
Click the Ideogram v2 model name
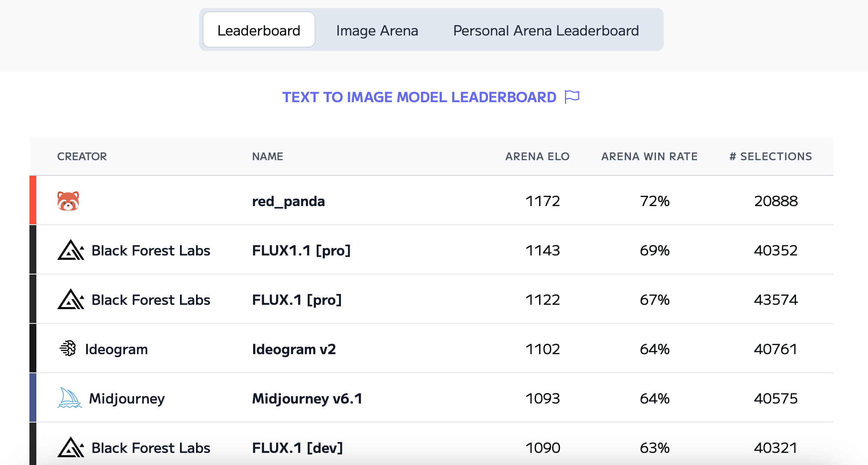tap(294, 349)
